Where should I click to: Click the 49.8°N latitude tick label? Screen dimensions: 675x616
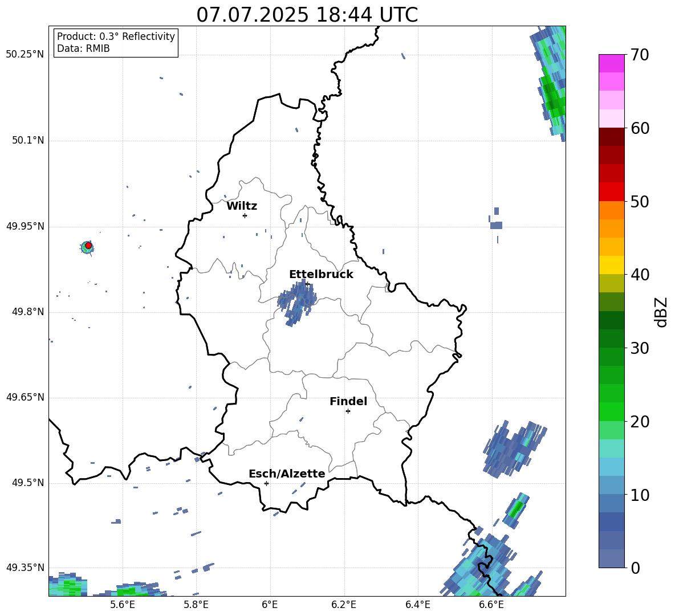tap(28, 312)
